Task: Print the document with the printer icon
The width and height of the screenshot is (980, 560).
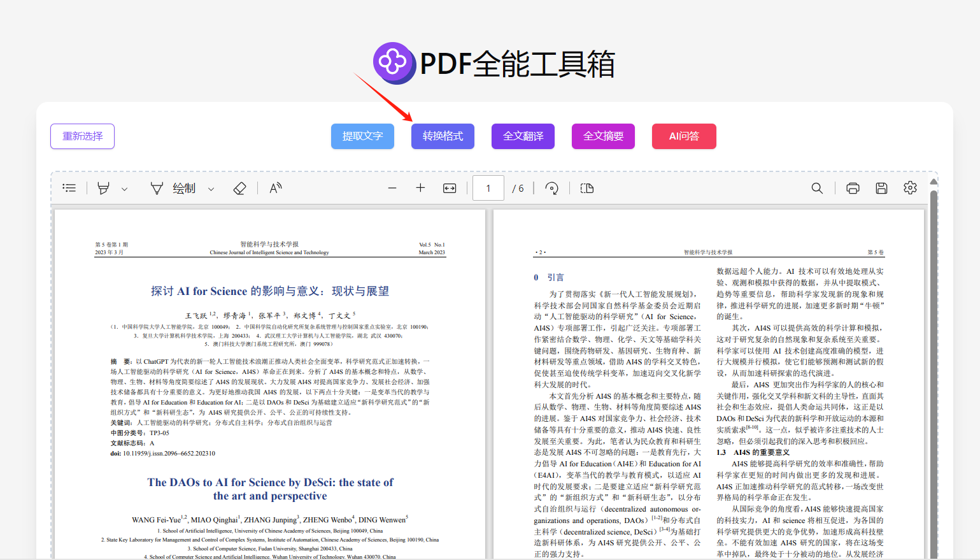Action: (x=853, y=188)
